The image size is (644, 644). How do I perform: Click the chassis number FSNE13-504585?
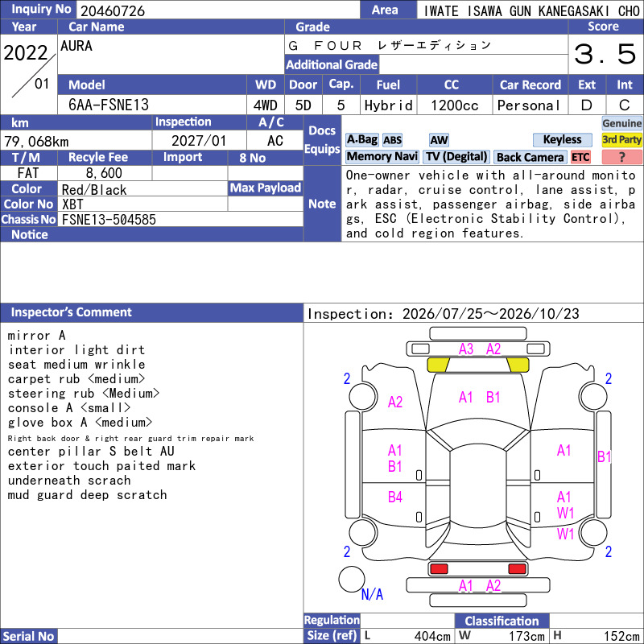(109, 220)
